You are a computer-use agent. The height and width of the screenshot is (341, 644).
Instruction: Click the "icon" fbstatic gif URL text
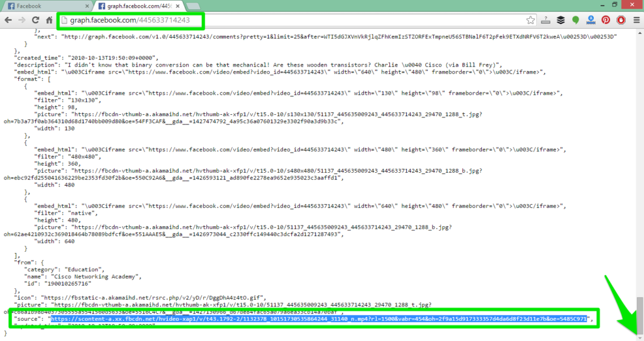[x=140, y=298]
